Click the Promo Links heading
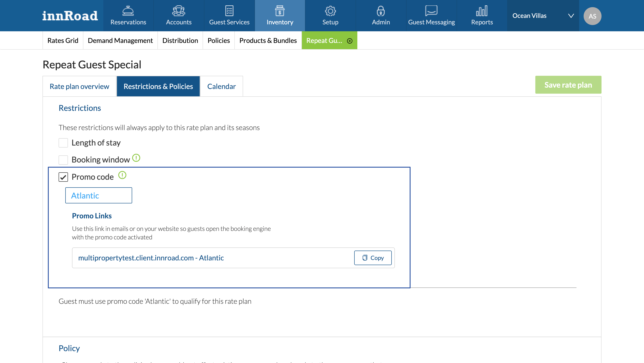 pos(92,216)
